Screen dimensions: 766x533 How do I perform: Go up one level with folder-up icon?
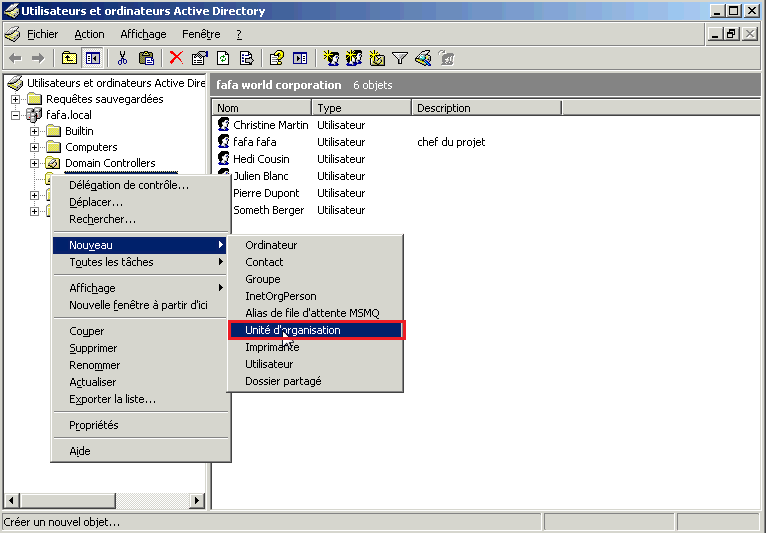point(69,59)
